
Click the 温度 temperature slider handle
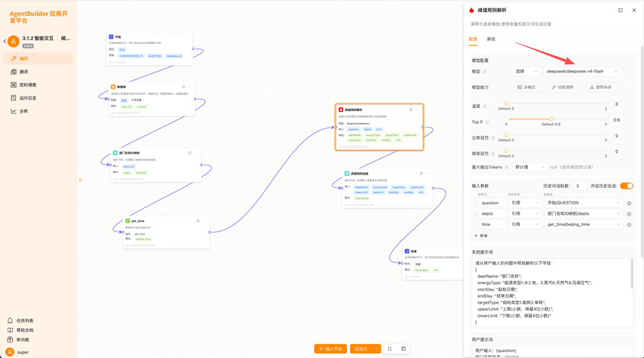coord(506,104)
